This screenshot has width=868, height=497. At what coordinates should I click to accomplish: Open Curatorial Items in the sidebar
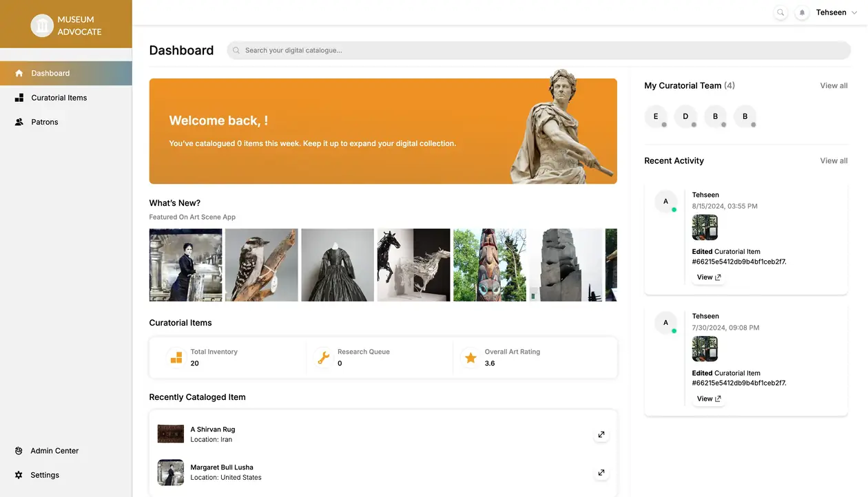click(66, 98)
